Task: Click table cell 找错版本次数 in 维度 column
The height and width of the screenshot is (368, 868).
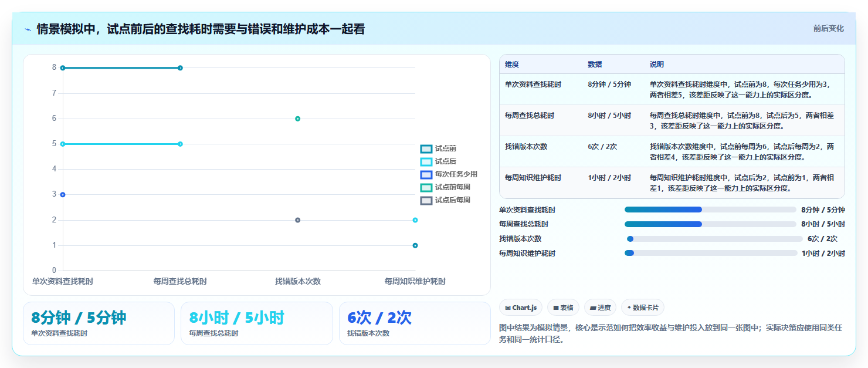Action: 526,147
